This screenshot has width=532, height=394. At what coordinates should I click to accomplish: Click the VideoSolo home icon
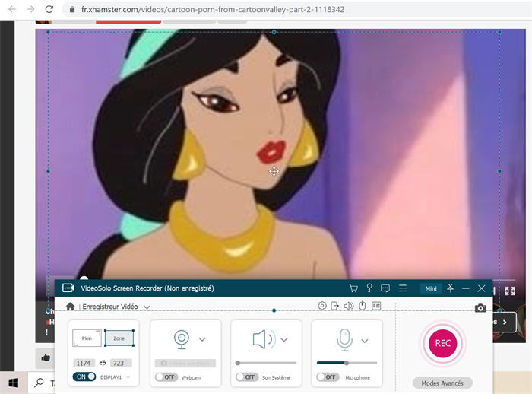[70, 307]
